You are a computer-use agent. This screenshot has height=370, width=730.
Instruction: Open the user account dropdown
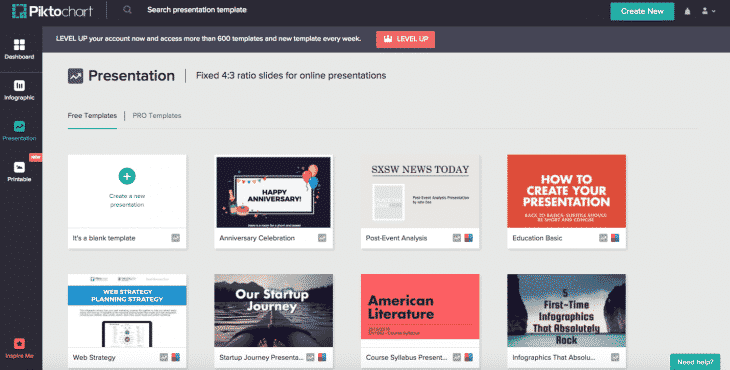click(708, 11)
